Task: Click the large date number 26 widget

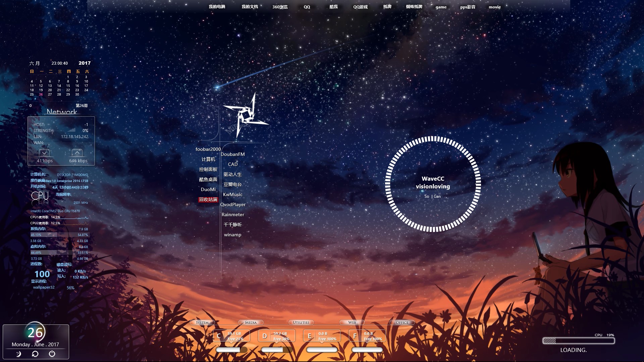Action: [x=35, y=333]
